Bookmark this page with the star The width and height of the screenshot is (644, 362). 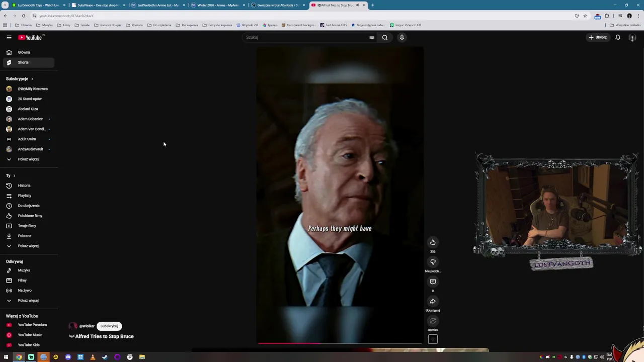point(585,16)
